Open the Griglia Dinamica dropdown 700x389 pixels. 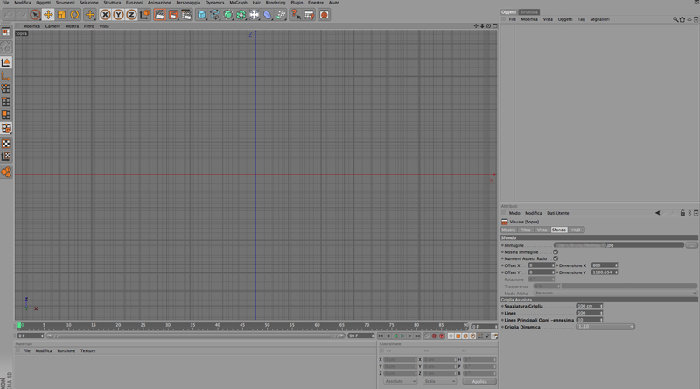click(x=605, y=327)
